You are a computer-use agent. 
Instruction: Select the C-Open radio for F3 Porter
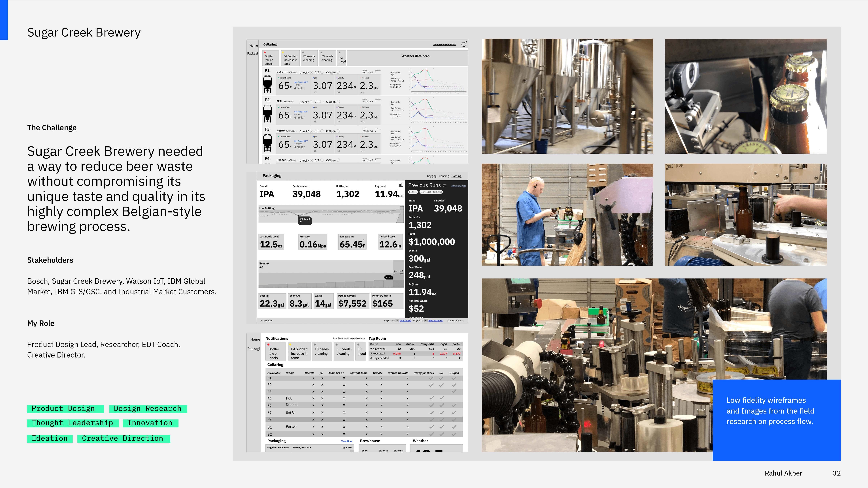click(338, 131)
